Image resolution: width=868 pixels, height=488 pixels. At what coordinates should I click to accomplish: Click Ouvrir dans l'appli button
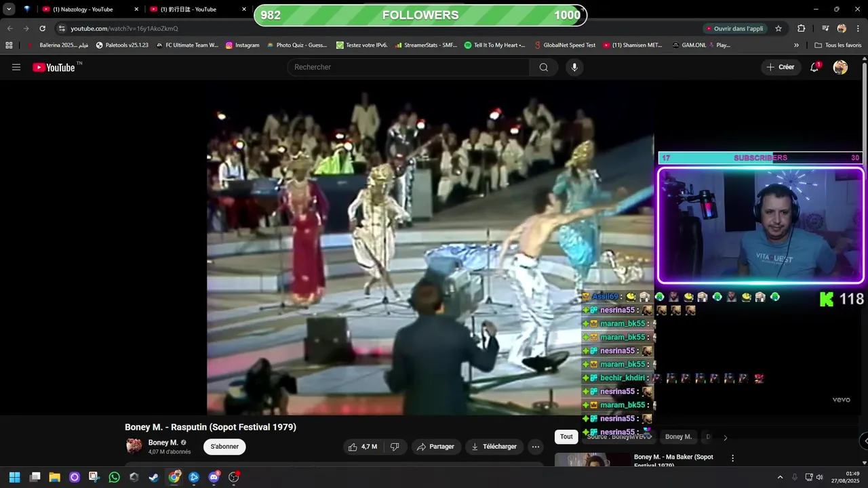tap(735, 28)
